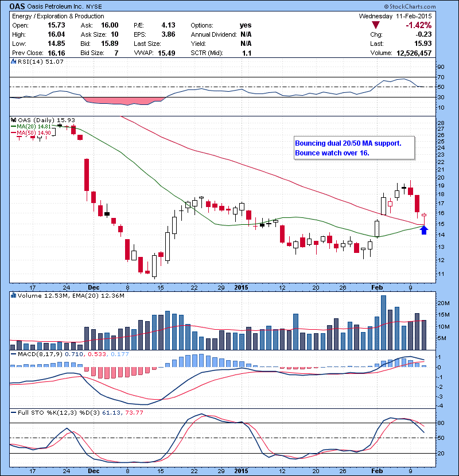Click the 80 level on stochastic axis
Screen dimensions: 459x476
coord(441,423)
